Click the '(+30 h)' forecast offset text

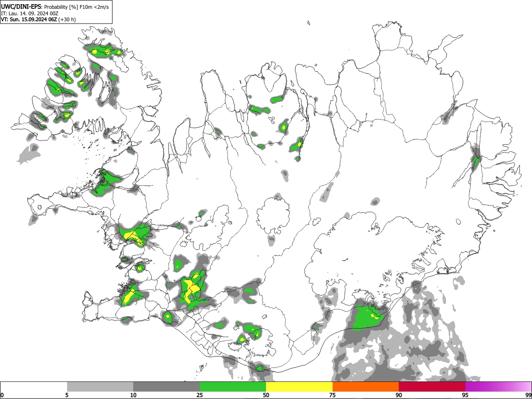[x=67, y=19]
